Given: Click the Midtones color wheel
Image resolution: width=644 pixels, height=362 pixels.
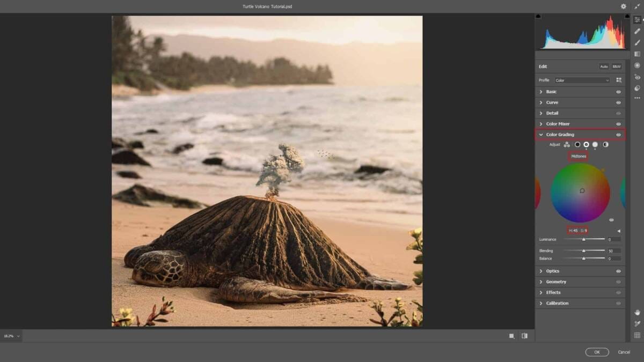Looking at the screenshot, I should (x=580, y=193).
